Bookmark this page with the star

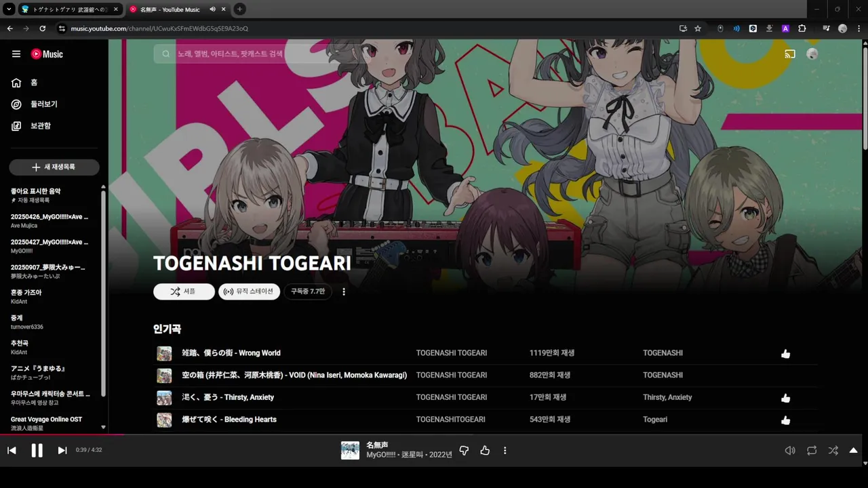[x=698, y=28]
